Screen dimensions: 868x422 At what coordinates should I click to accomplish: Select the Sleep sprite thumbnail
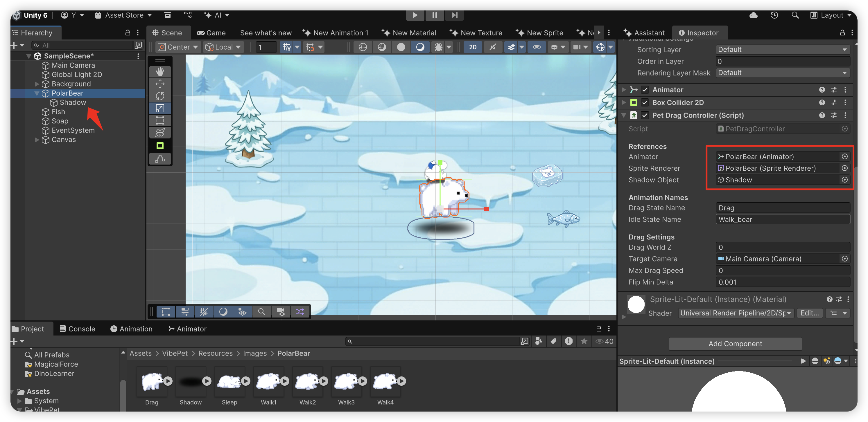click(x=229, y=381)
